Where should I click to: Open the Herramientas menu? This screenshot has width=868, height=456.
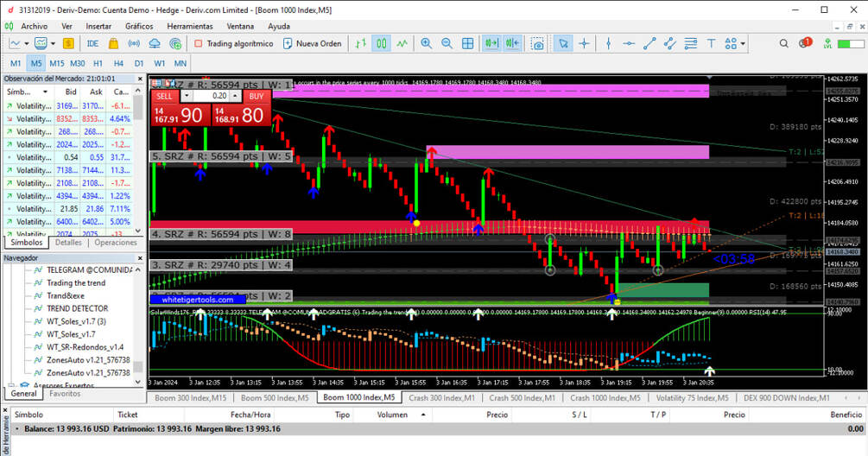pyautogui.click(x=190, y=26)
